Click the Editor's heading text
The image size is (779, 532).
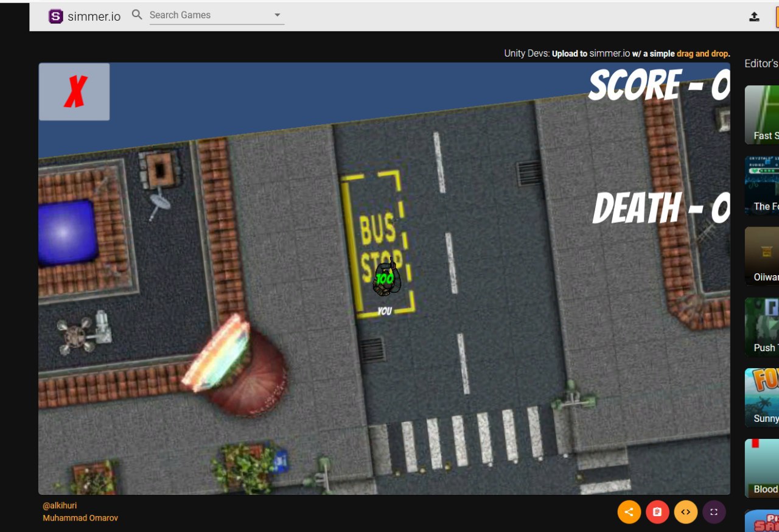click(x=761, y=63)
